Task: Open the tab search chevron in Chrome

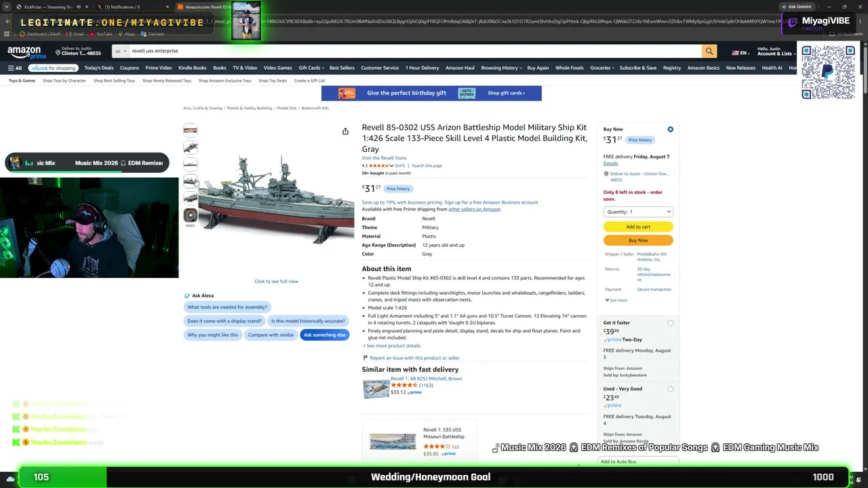Action: 7,7
